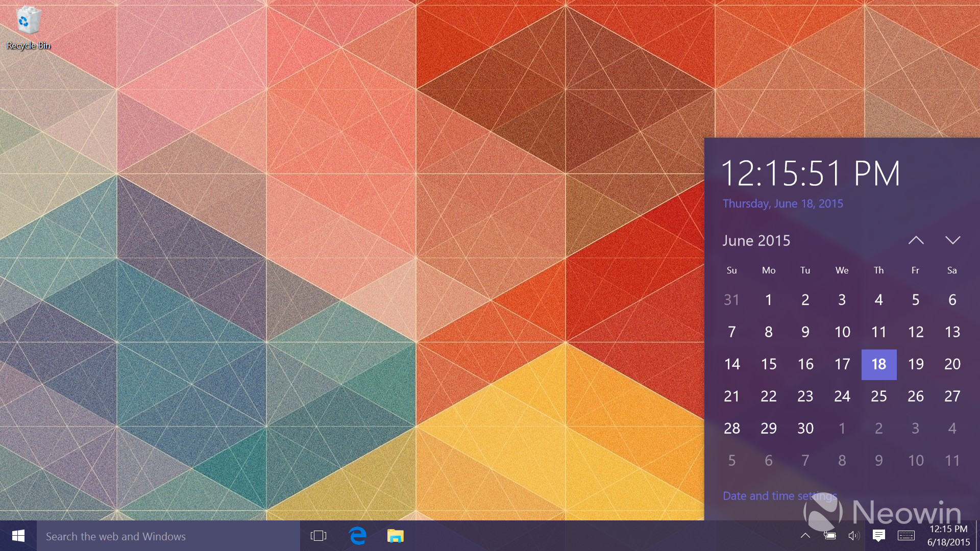980x551 pixels.
Task: Select June 28 in the calendar
Action: (732, 429)
